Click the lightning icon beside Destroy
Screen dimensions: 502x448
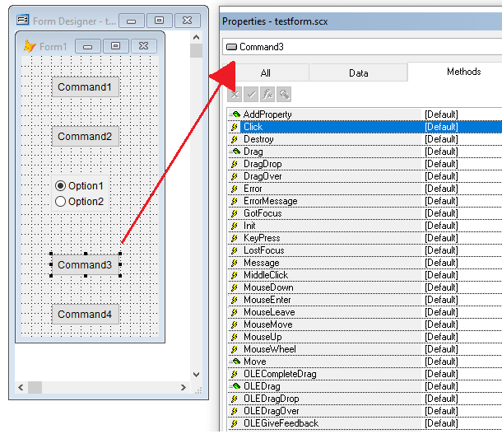pos(235,139)
